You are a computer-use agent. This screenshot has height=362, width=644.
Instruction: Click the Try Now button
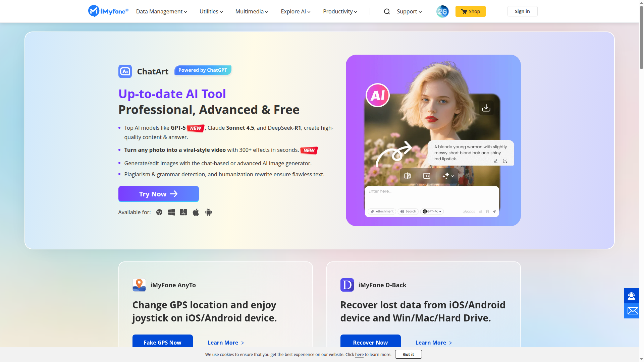click(x=158, y=194)
